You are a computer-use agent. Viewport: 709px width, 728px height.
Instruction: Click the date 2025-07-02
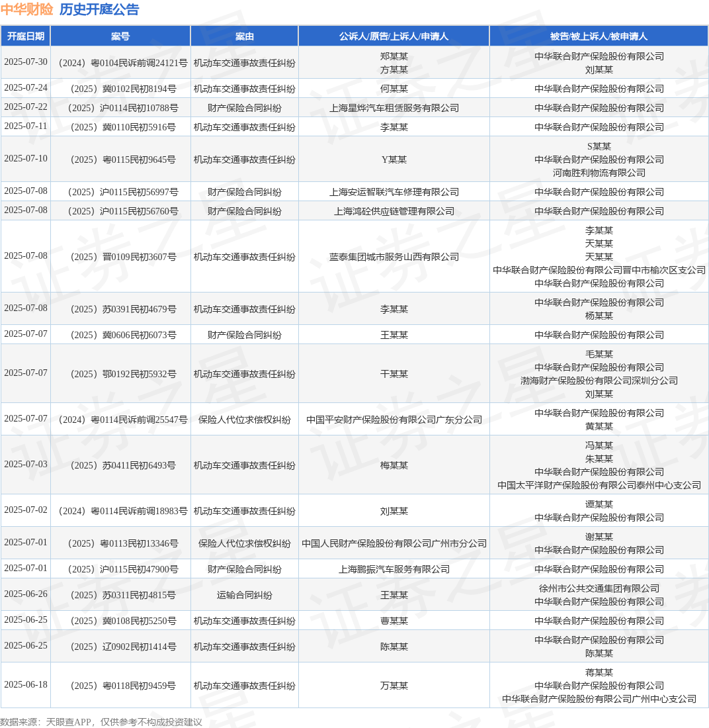point(26,510)
